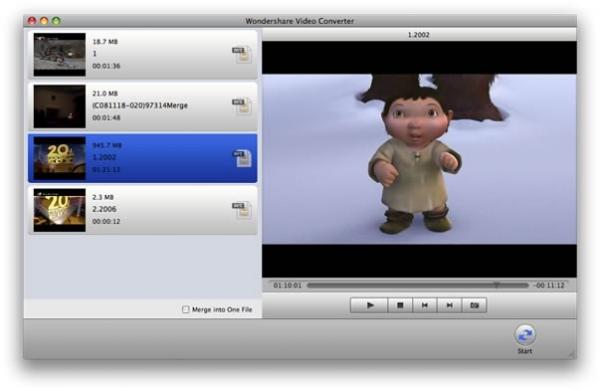Screen dimensions: 600x391
Task: Click the 2.3 MB size label
Action: pos(103,197)
